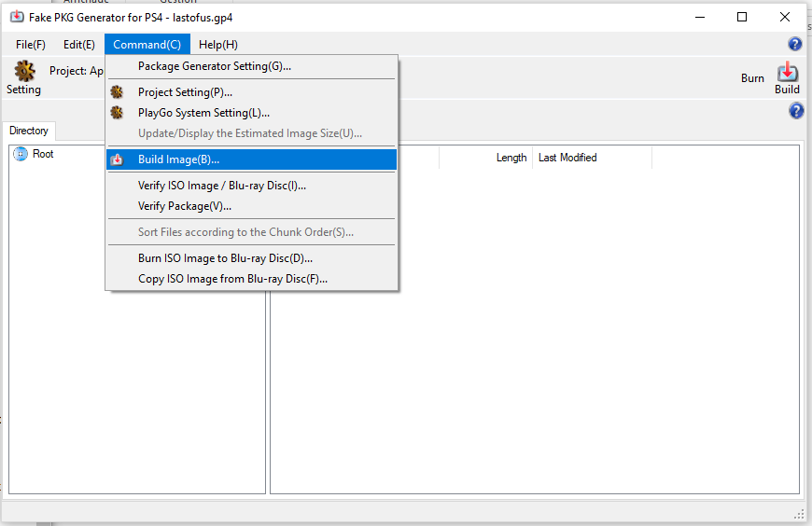Sort by the Last Modified column header
The height and width of the screenshot is (526, 812).
coord(592,158)
